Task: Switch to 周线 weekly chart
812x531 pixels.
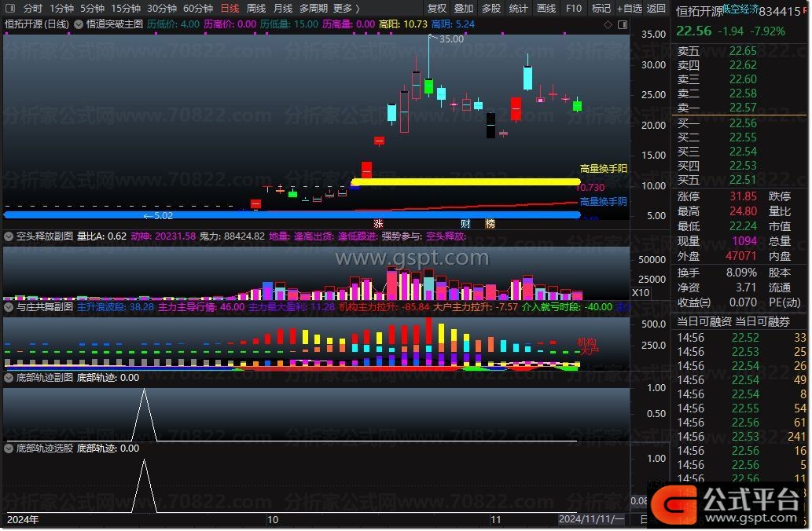Action: point(255,9)
